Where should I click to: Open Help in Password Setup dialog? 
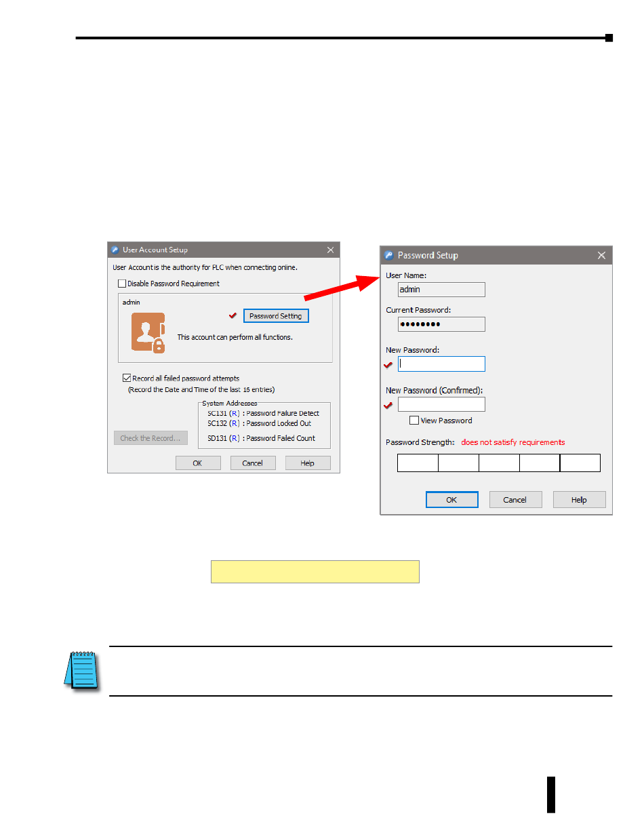tap(579, 500)
